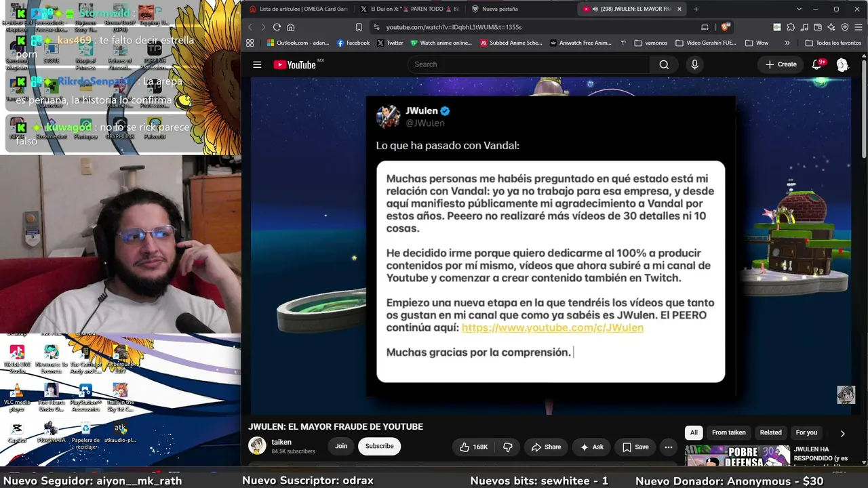This screenshot has height=488, width=868.
Task: Bookmark this page with the bookmark icon
Action: (359, 27)
